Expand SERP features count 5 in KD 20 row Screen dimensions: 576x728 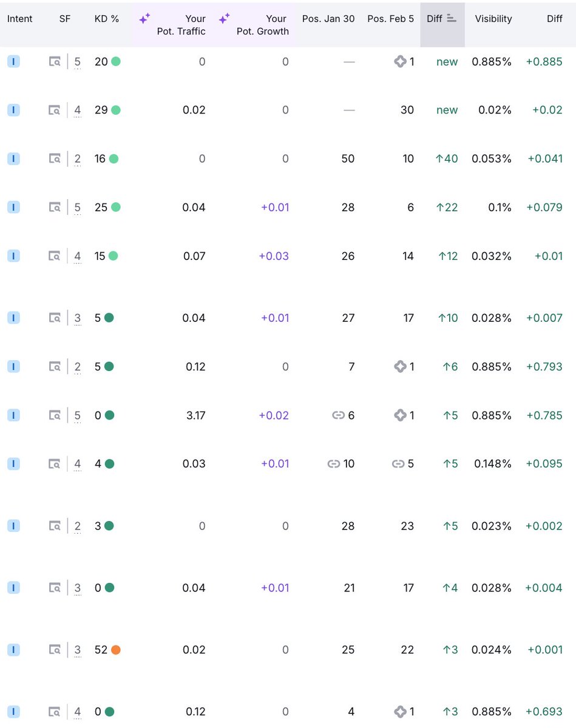78,62
